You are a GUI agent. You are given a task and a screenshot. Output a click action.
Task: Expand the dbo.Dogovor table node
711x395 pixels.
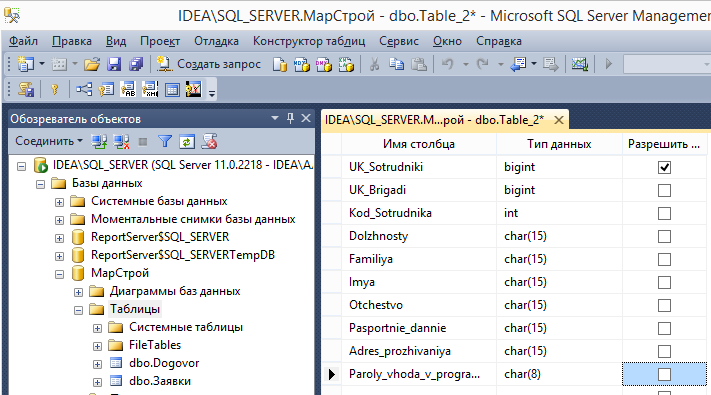coord(97,364)
